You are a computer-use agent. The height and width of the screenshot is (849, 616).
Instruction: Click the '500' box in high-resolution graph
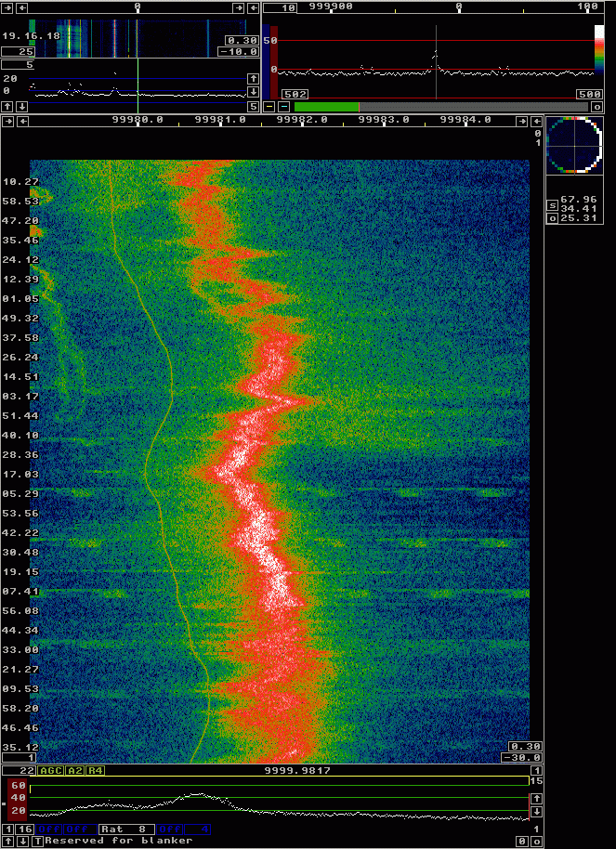589,95
